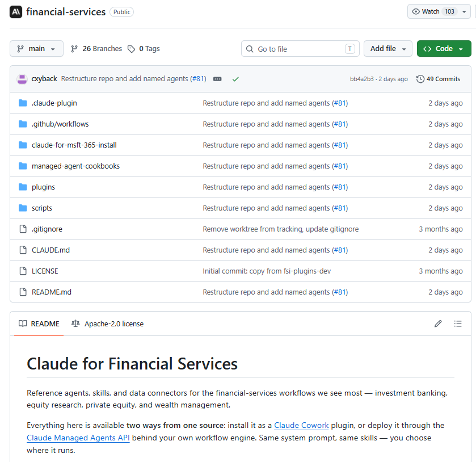This screenshot has width=476, height=462.
Task: Click the search magnifier icon
Action: tap(250, 49)
